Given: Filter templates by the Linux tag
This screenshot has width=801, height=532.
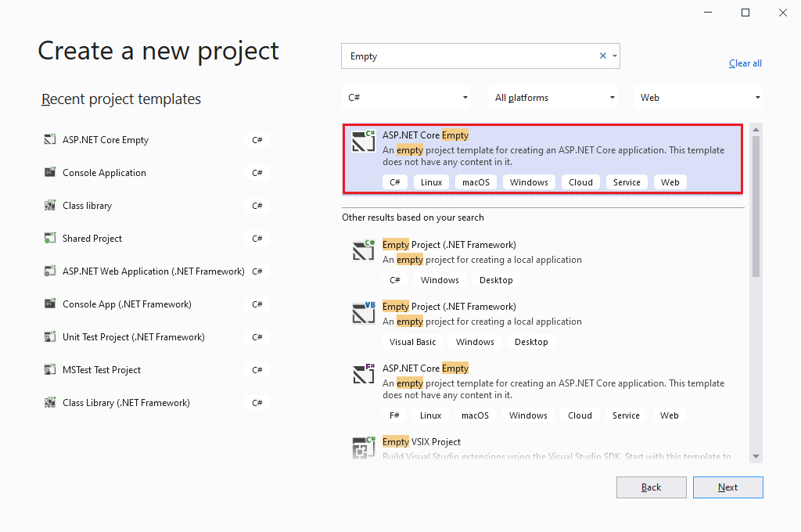Looking at the screenshot, I should coord(430,182).
